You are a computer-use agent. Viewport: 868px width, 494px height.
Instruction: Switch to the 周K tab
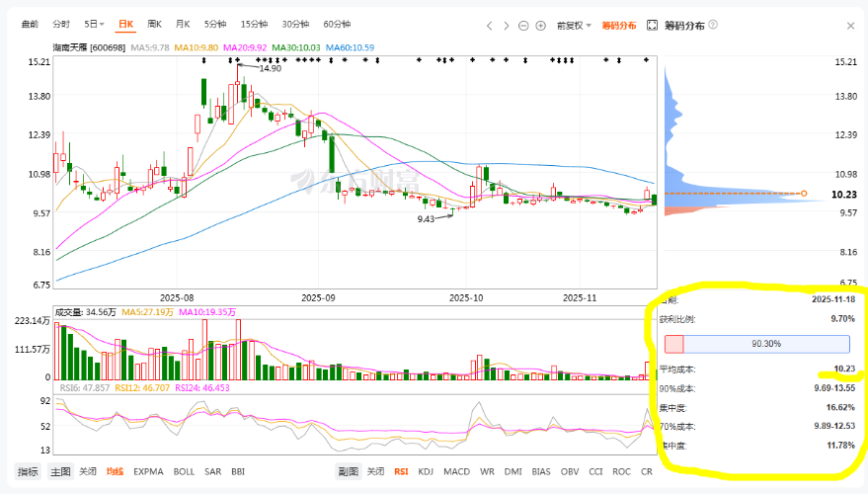(x=154, y=24)
